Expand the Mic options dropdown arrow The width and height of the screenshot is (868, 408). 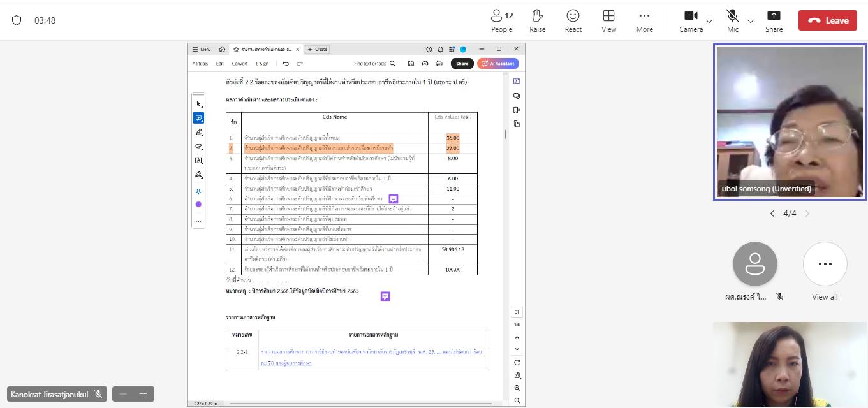coord(751,21)
